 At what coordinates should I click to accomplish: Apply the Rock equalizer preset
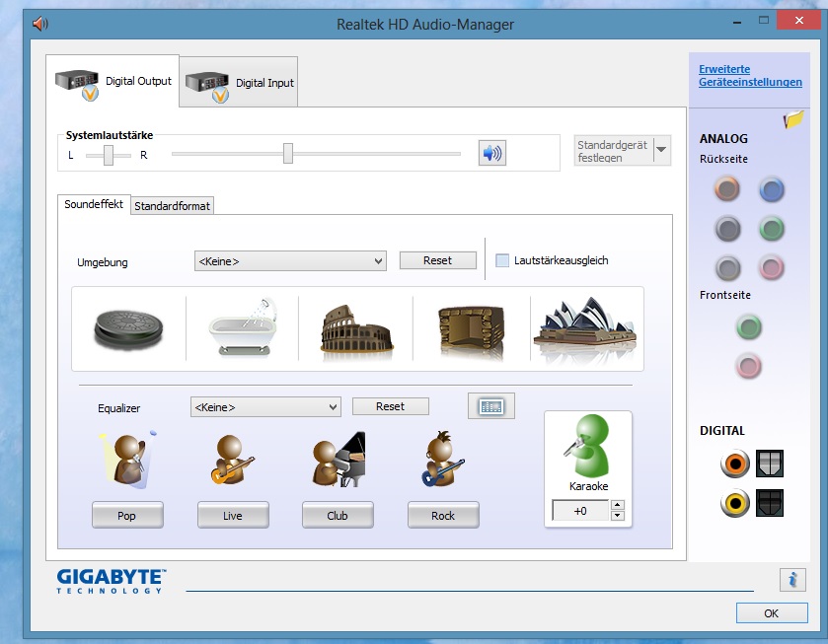[443, 515]
